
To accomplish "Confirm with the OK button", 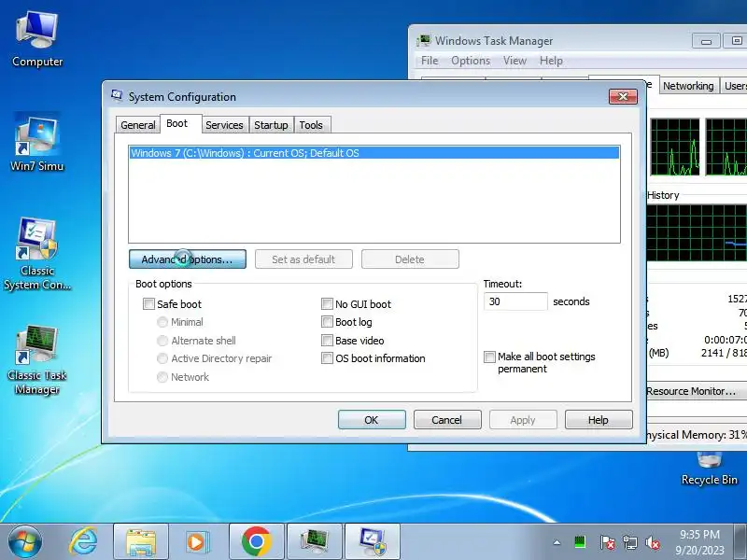I will click(x=372, y=419).
